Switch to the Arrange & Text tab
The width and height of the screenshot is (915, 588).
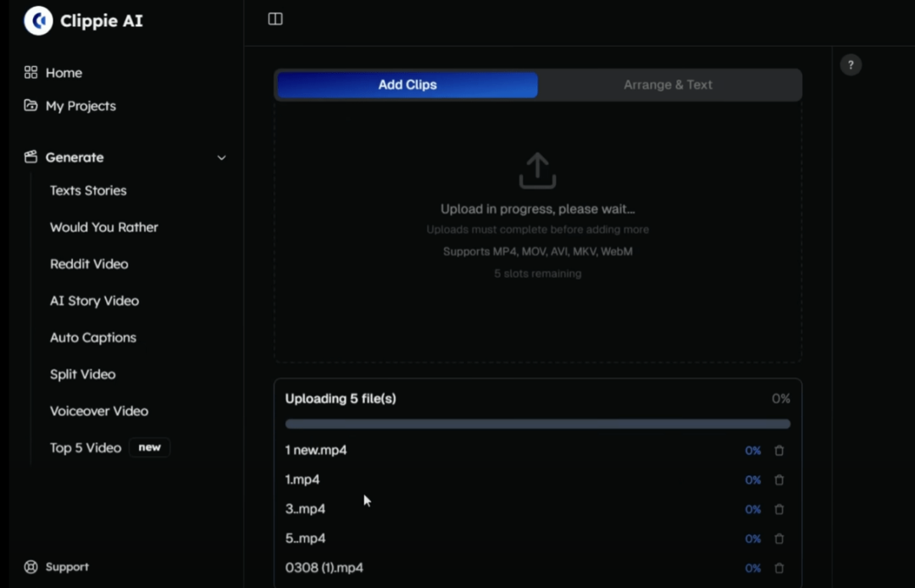668,85
